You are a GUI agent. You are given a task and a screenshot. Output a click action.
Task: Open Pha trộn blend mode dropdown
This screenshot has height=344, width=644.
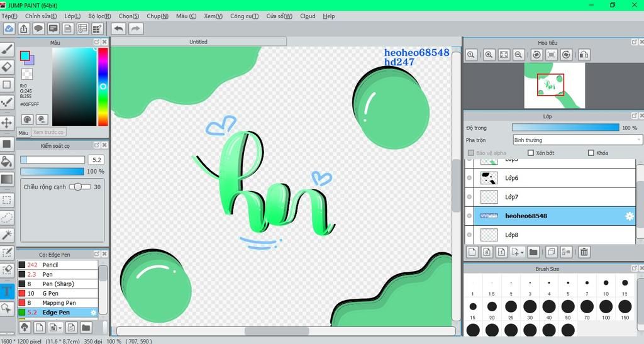coord(577,140)
